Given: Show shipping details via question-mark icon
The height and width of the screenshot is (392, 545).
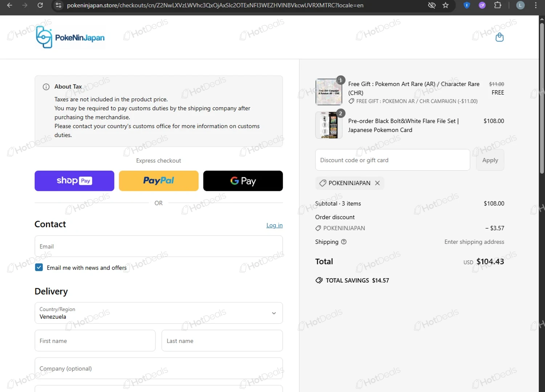Looking at the screenshot, I should 344,242.
